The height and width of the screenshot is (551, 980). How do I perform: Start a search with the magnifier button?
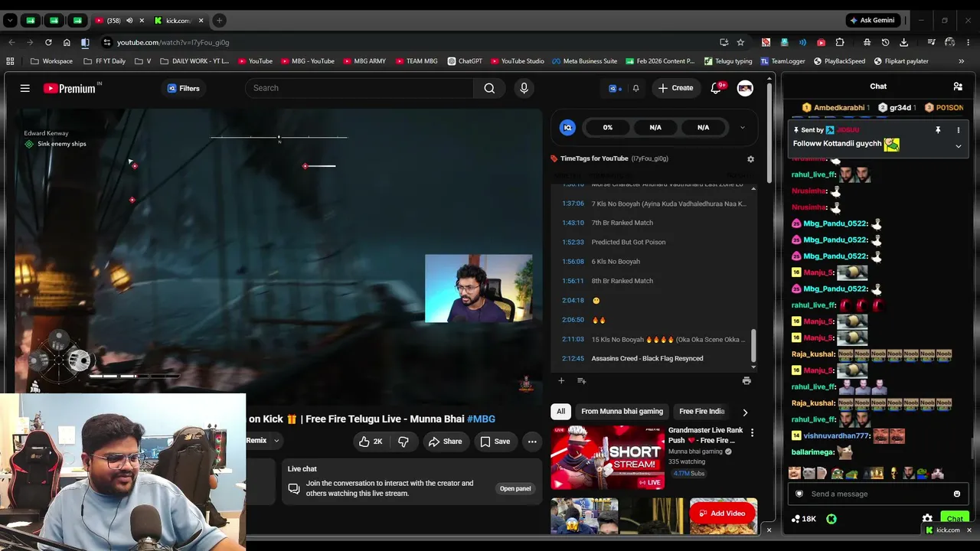pyautogui.click(x=489, y=88)
